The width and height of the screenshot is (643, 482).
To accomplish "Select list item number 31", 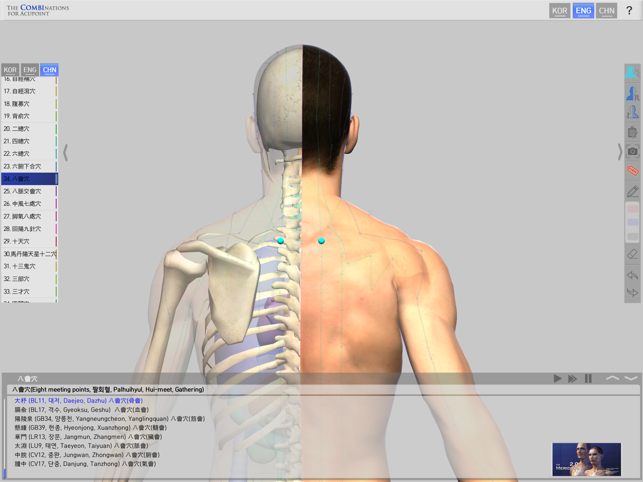I will [x=29, y=266].
